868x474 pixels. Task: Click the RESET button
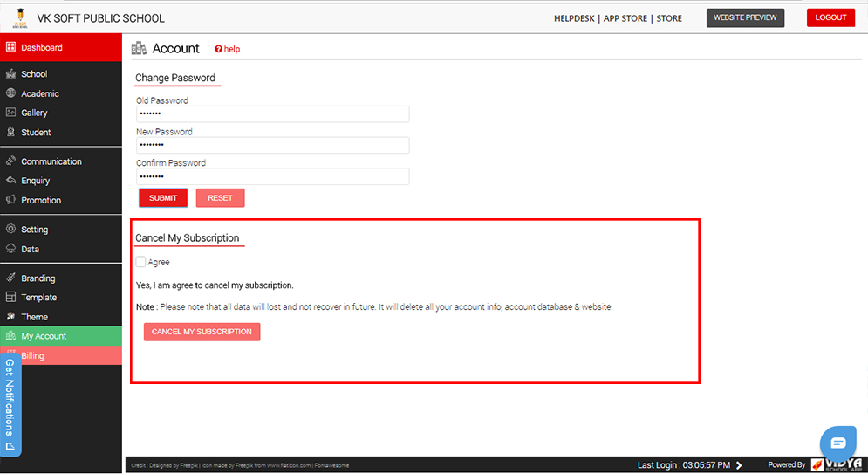click(220, 197)
